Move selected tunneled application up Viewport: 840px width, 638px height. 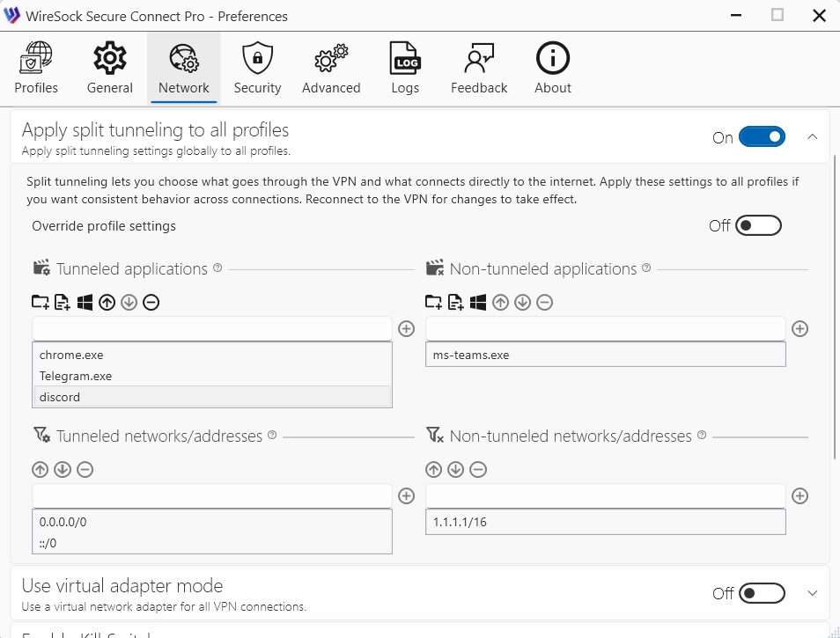107,303
